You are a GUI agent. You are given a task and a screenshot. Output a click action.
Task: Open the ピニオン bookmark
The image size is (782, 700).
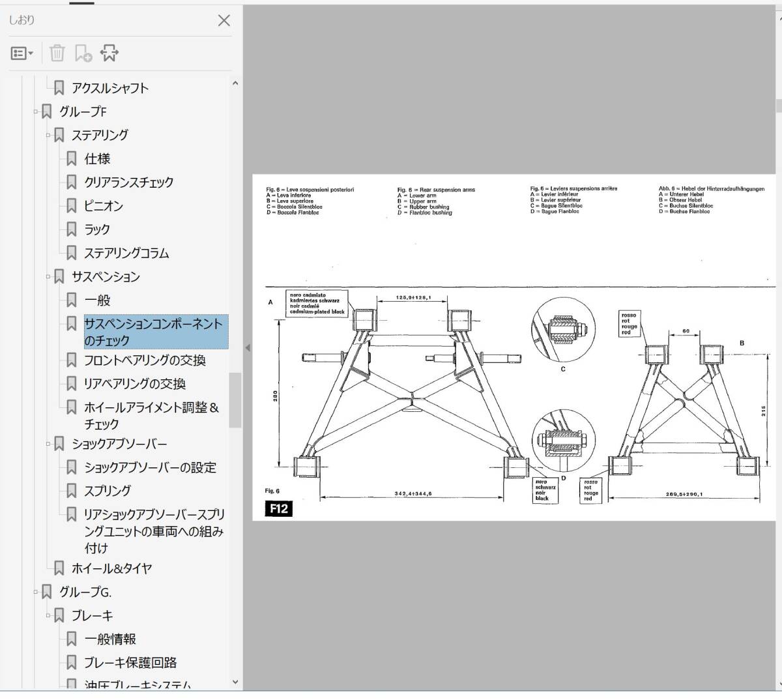pyautogui.click(x=104, y=205)
